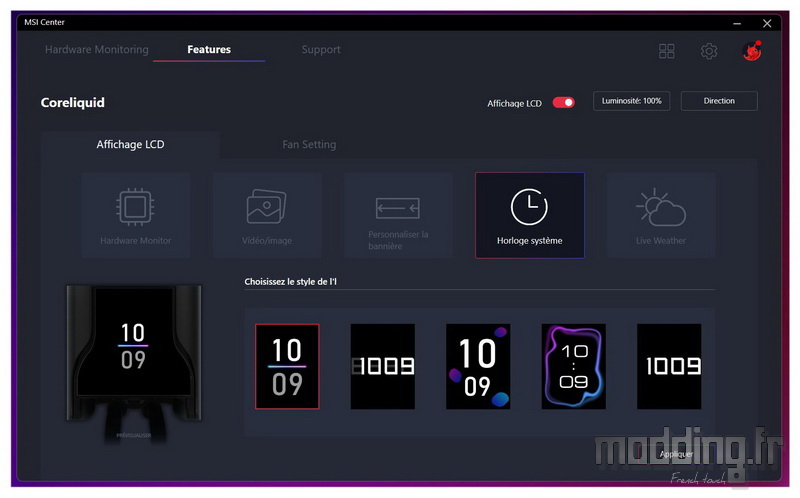Open the MSI dragon user profile
Image resolution: width=800 pixels, height=498 pixels.
coord(752,51)
